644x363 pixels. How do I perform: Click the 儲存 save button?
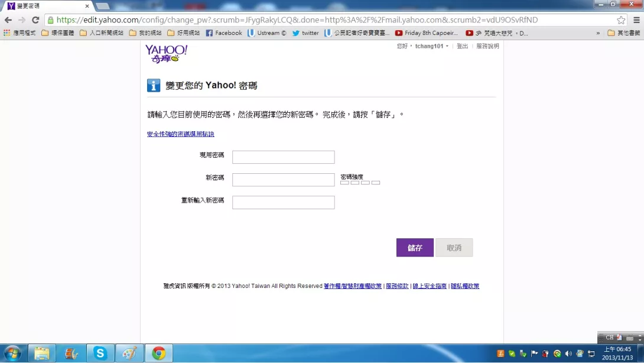415,248
